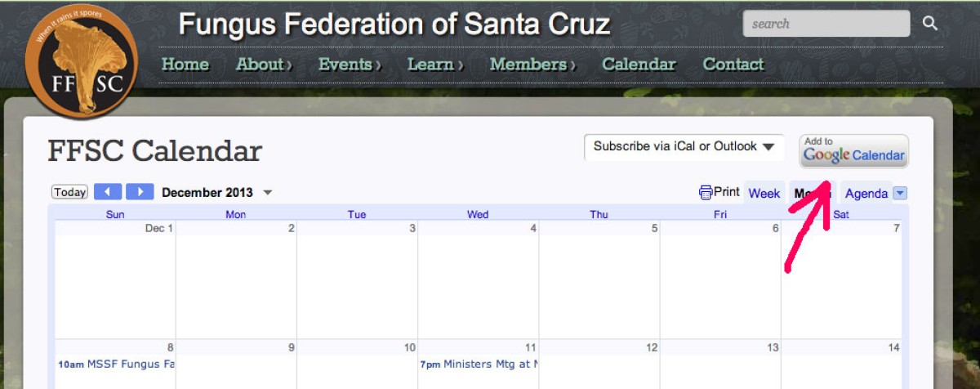Click the search magnifier icon
980x389 pixels.
(930, 24)
